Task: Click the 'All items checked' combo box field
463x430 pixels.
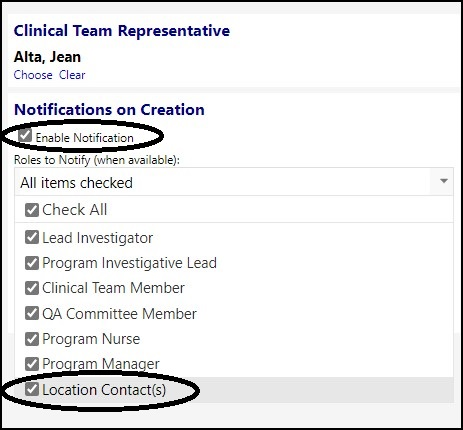Action: point(234,182)
